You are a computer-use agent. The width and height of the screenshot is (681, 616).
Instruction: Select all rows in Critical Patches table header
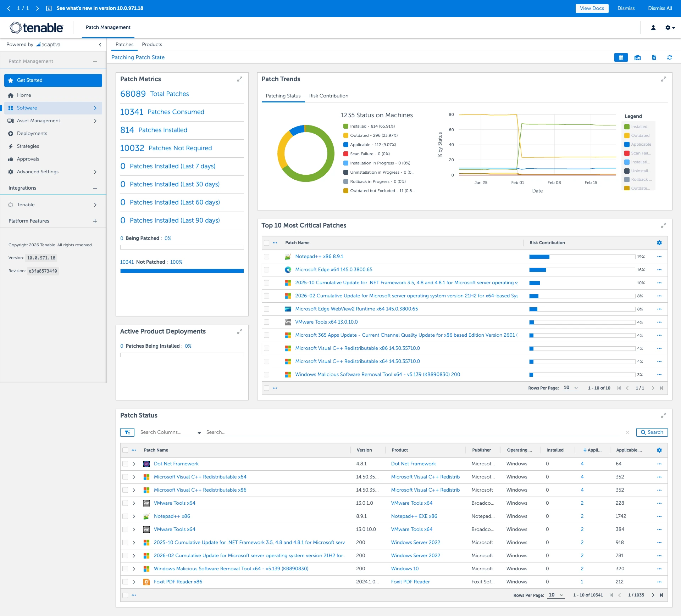coord(266,243)
